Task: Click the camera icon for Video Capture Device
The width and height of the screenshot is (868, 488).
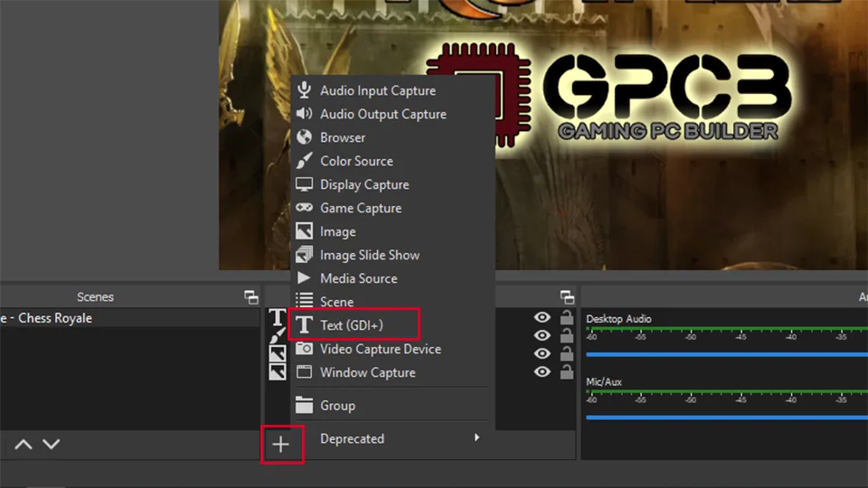Action: tap(304, 348)
